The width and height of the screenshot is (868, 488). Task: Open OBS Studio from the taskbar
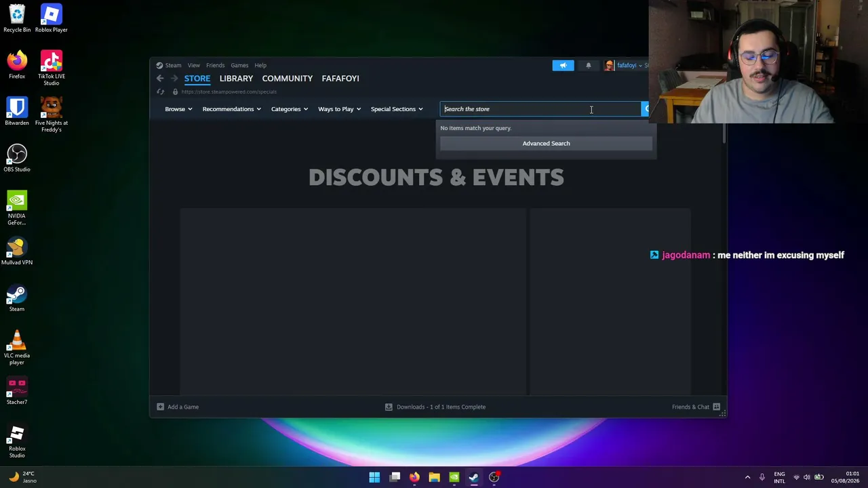pos(494,477)
